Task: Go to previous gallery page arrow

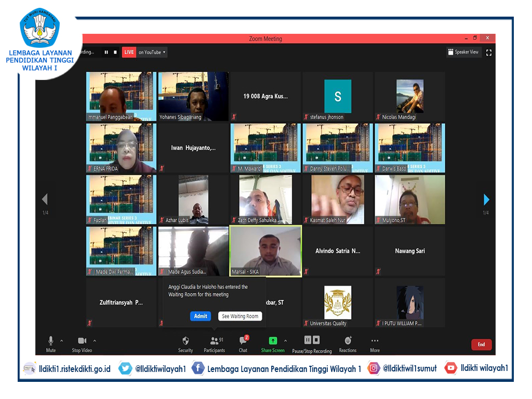Action: coord(45,199)
